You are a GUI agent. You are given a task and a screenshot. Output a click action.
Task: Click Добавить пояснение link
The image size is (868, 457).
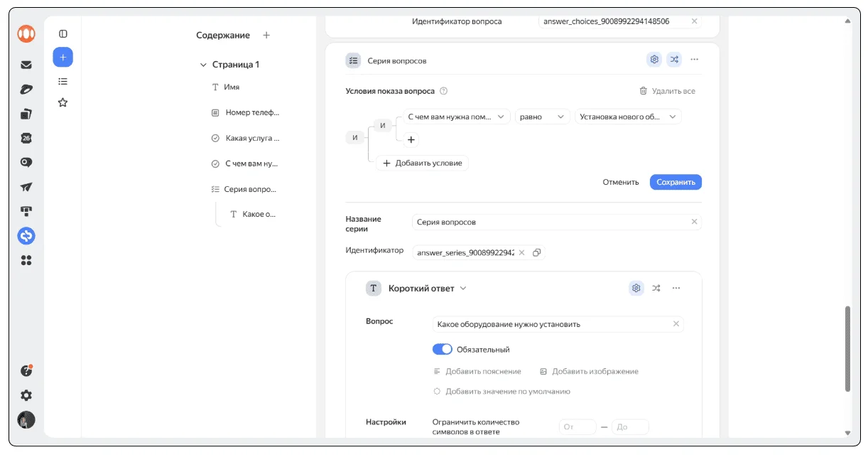[x=477, y=371]
